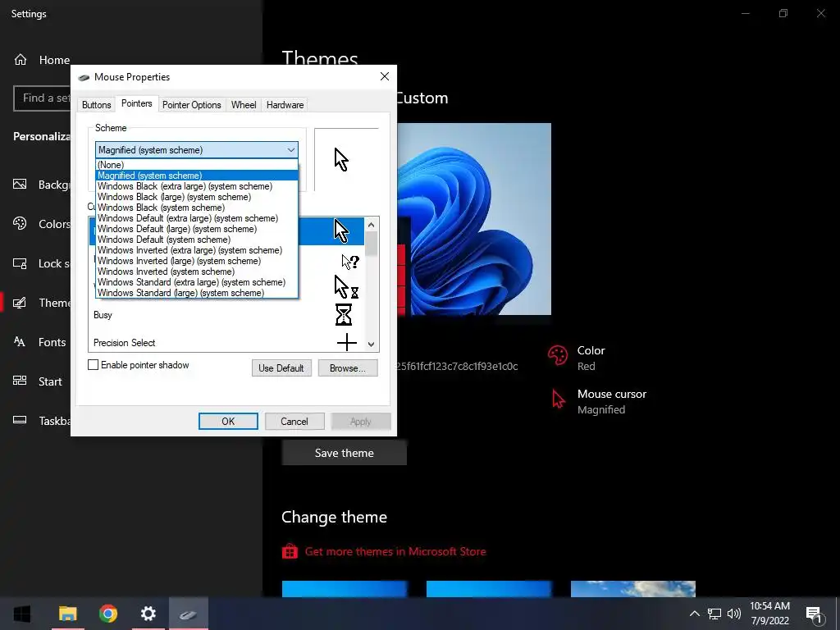This screenshot has width=840, height=630.
Task: Switch to the Wheel tab
Action: tap(244, 105)
